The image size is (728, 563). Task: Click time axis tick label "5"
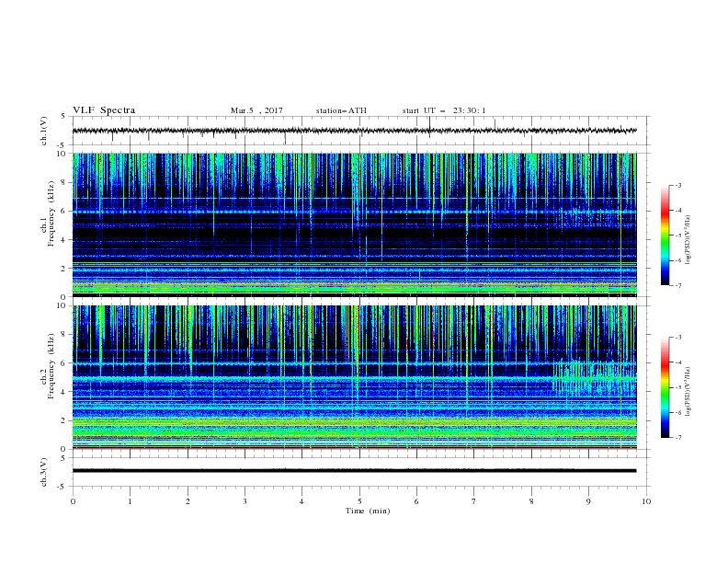pyautogui.click(x=359, y=501)
